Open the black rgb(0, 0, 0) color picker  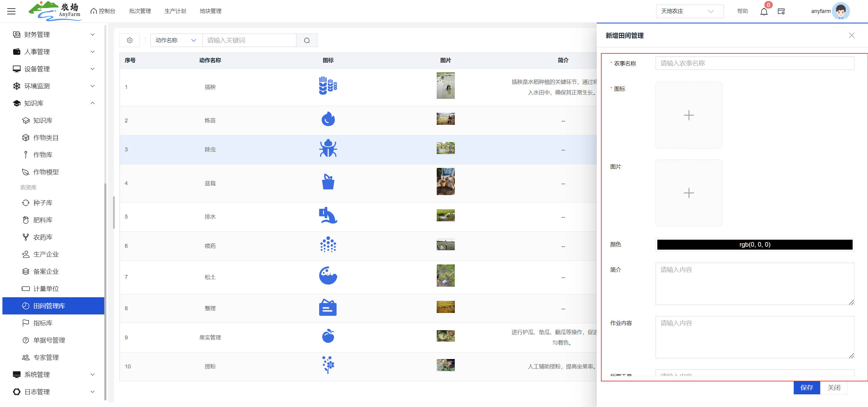(x=754, y=245)
